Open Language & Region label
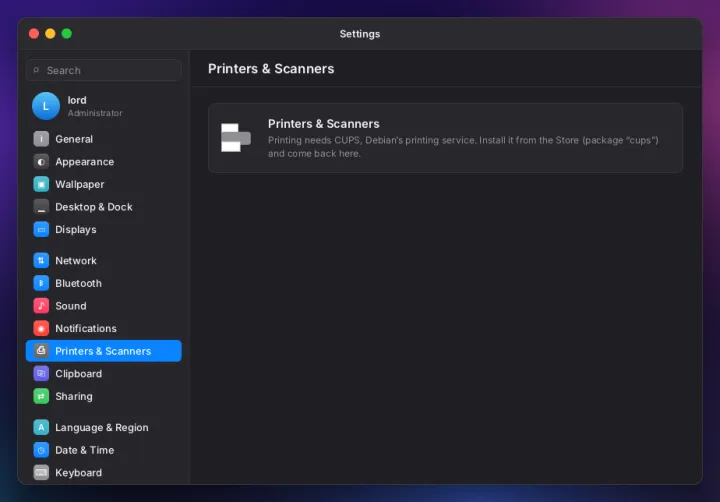The height and width of the screenshot is (502, 720). 102,427
